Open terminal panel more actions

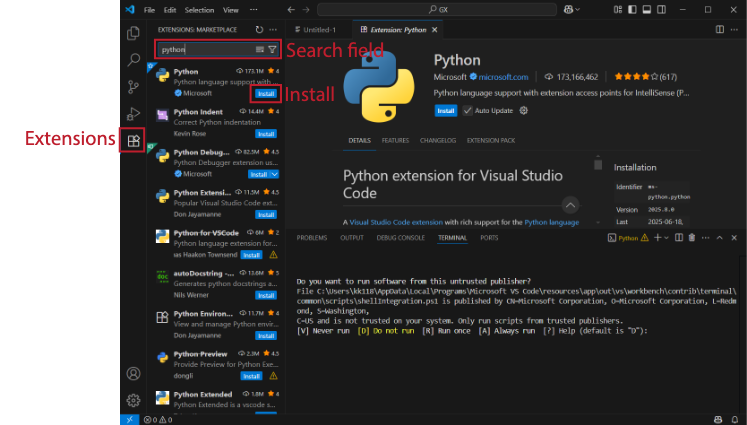pyautogui.click(x=706, y=238)
